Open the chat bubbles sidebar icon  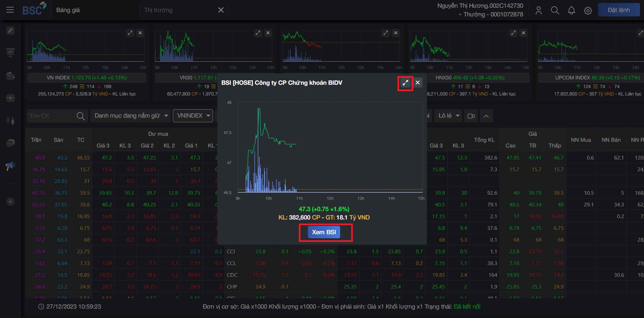pyautogui.click(x=10, y=143)
